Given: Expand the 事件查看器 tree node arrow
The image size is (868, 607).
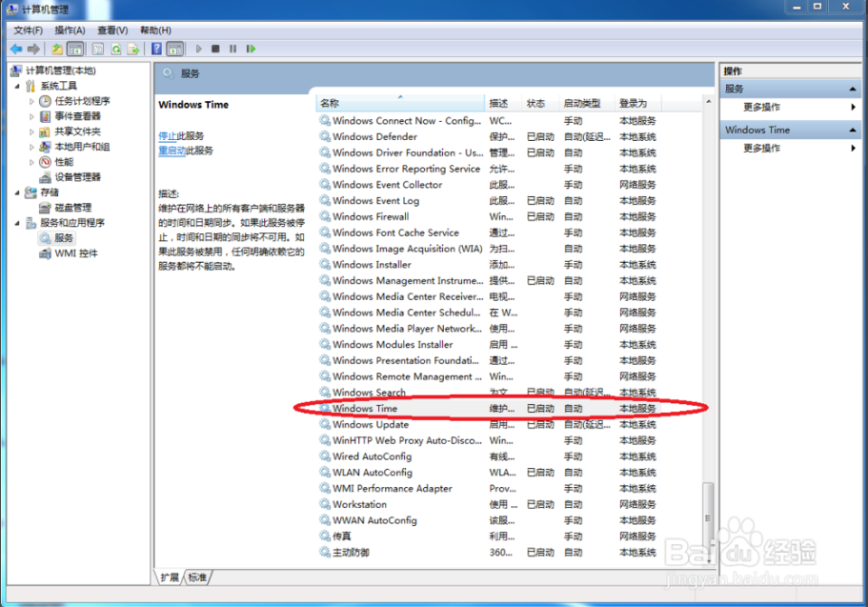Looking at the screenshot, I should [x=31, y=117].
